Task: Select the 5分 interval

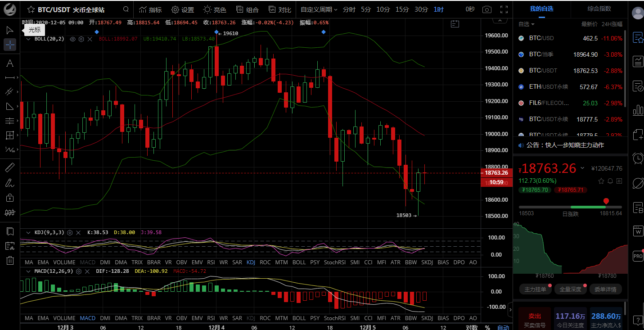Action: 366,9
